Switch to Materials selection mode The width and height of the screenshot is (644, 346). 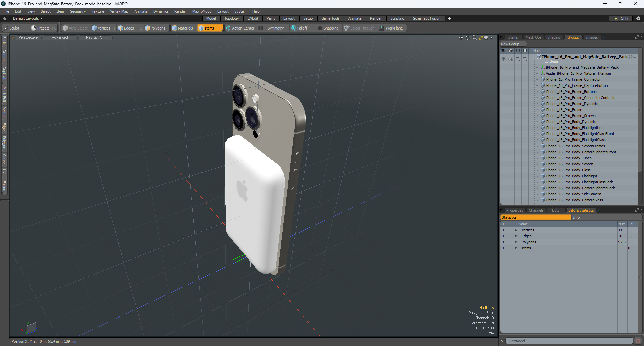click(x=182, y=28)
